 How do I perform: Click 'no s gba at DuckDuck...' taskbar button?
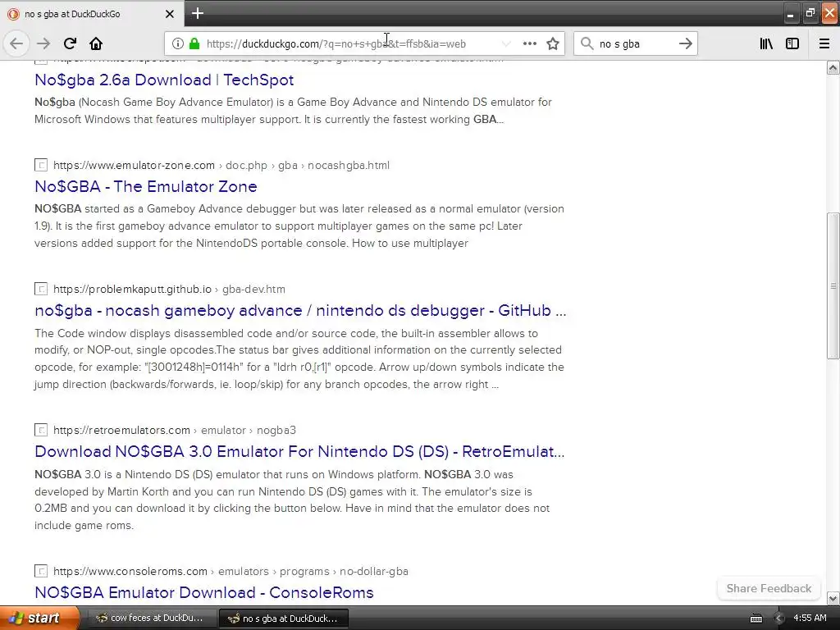(x=284, y=619)
